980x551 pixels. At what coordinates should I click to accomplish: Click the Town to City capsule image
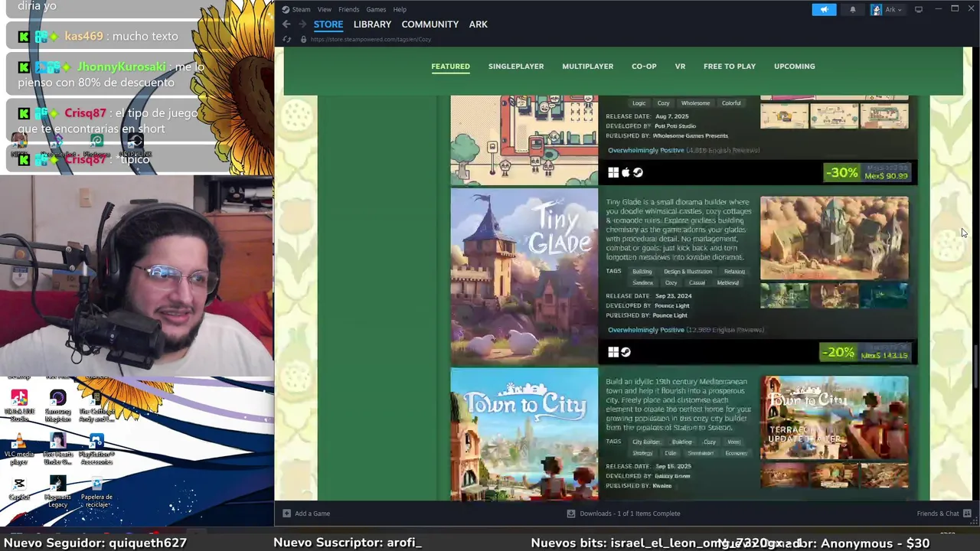524,435
